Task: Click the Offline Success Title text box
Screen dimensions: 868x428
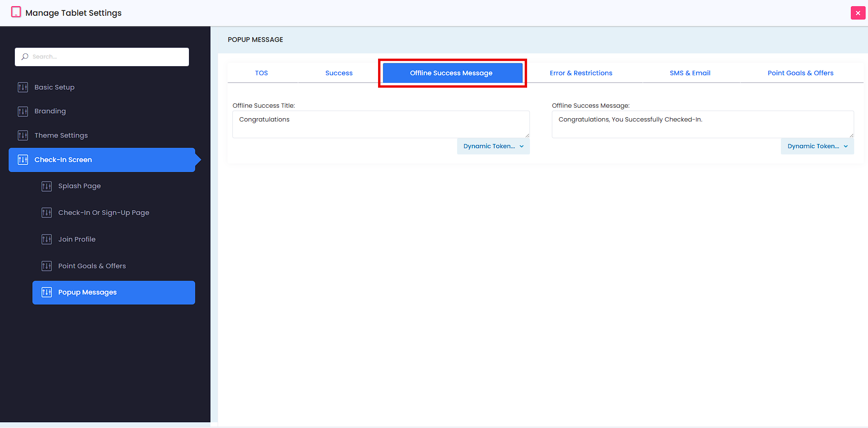Action: pyautogui.click(x=381, y=124)
